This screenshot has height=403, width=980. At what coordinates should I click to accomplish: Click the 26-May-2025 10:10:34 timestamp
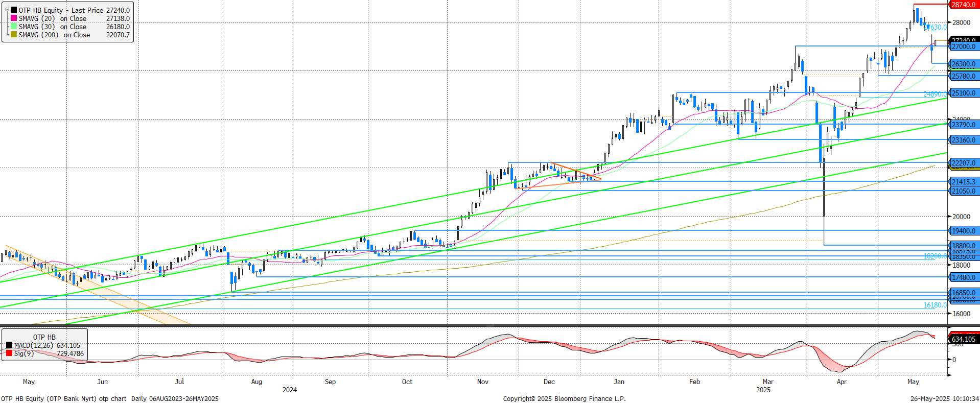click(945, 398)
